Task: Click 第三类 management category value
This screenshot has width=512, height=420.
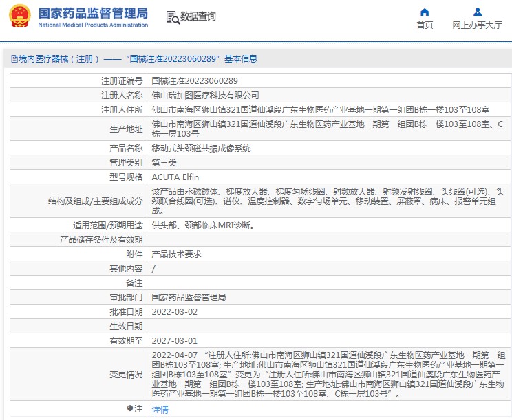Action: [x=164, y=163]
